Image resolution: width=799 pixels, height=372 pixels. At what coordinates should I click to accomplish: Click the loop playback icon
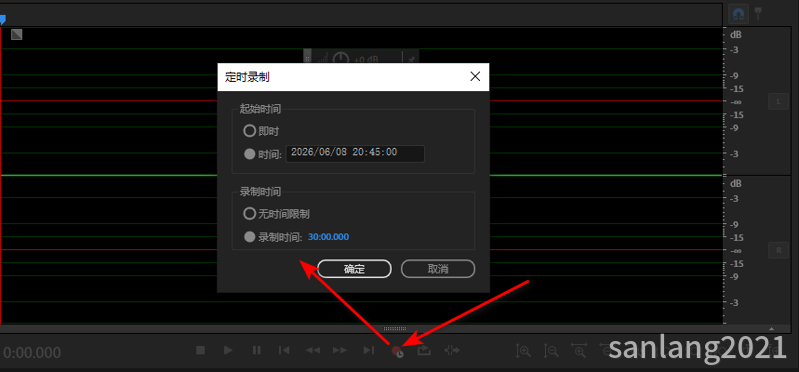point(424,350)
